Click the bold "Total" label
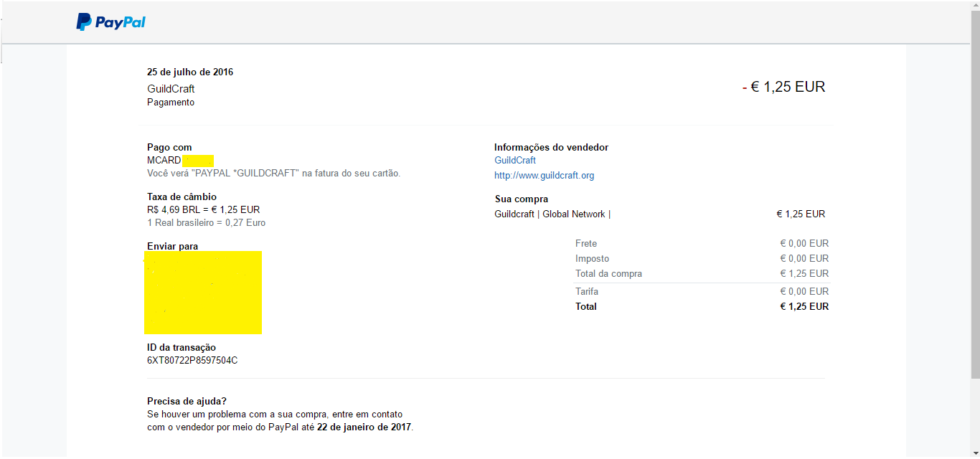980x459 pixels. pyautogui.click(x=586, y=307)
